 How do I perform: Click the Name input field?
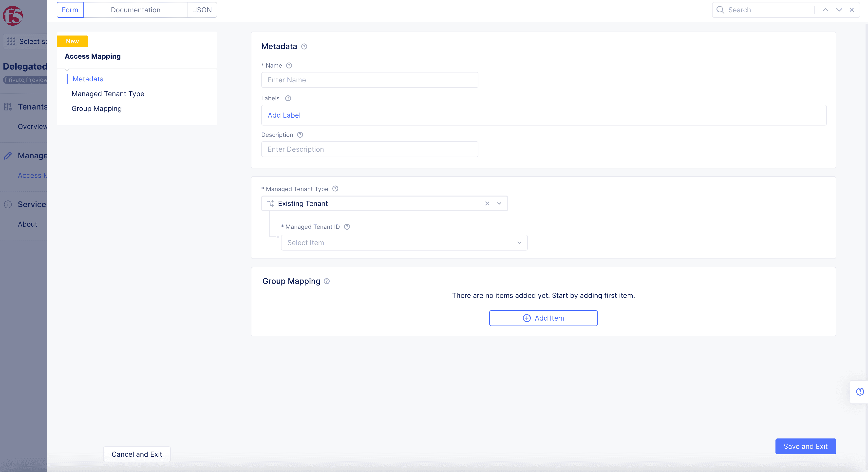click(x=370, y=80)
